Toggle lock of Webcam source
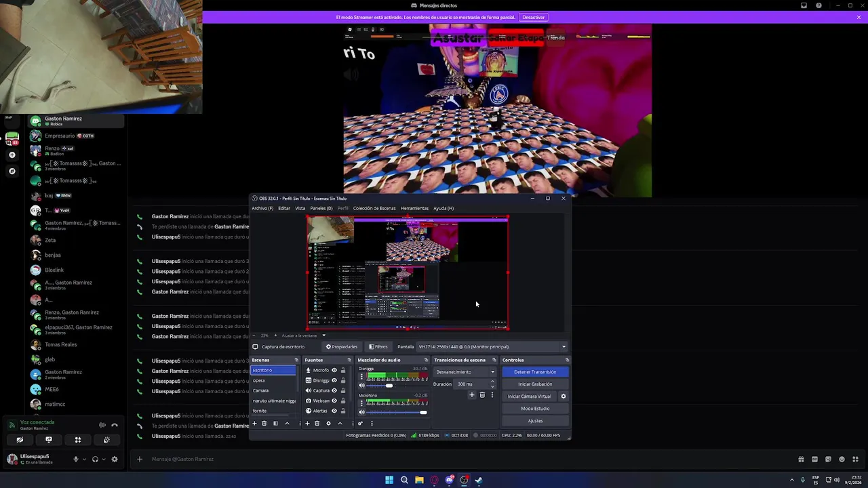The image size is (868, 488). (x=342, y=401)
